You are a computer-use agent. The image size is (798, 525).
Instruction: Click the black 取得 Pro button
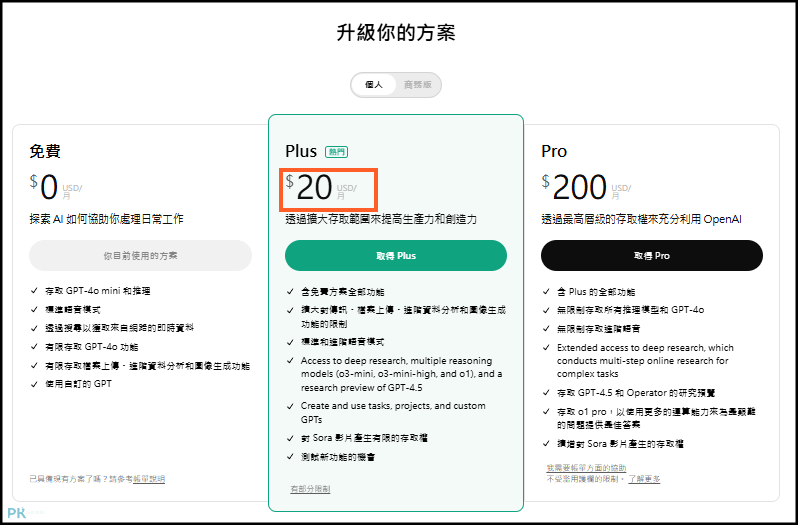(651, 255)
